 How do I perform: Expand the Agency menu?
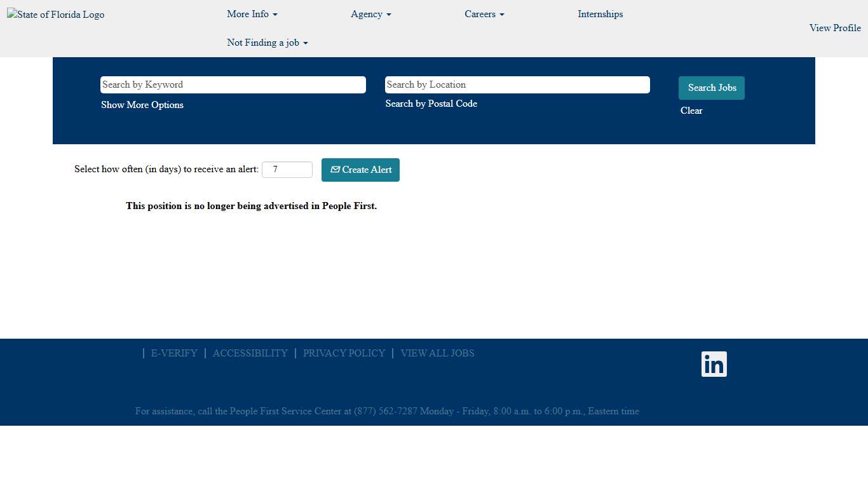pos(370,14)
